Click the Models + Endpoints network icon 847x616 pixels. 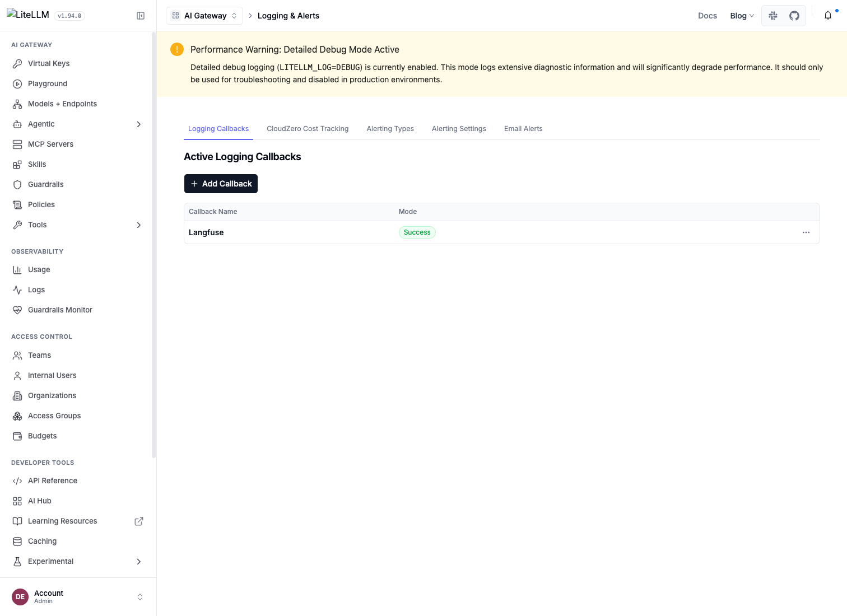click(17, 104)
